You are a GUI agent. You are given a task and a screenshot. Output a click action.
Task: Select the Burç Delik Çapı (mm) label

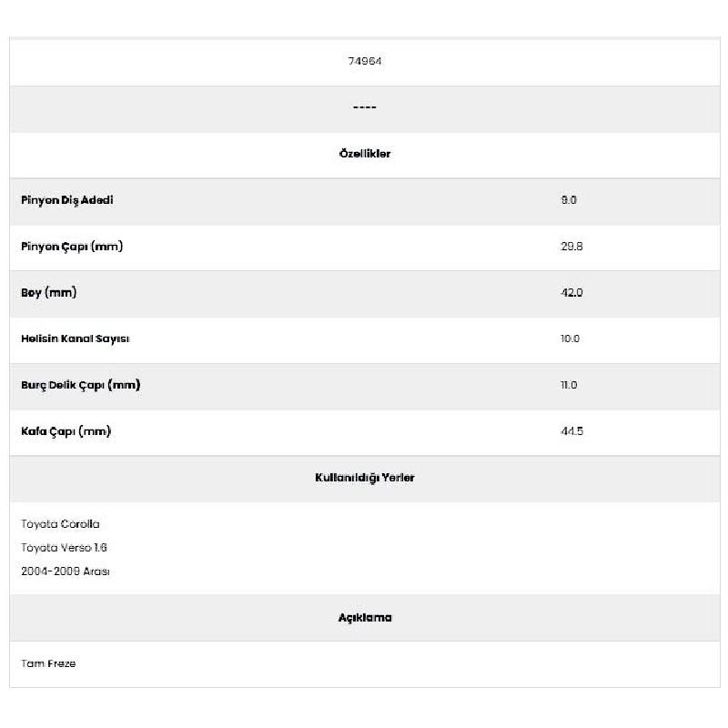click(x=80, y=385)
